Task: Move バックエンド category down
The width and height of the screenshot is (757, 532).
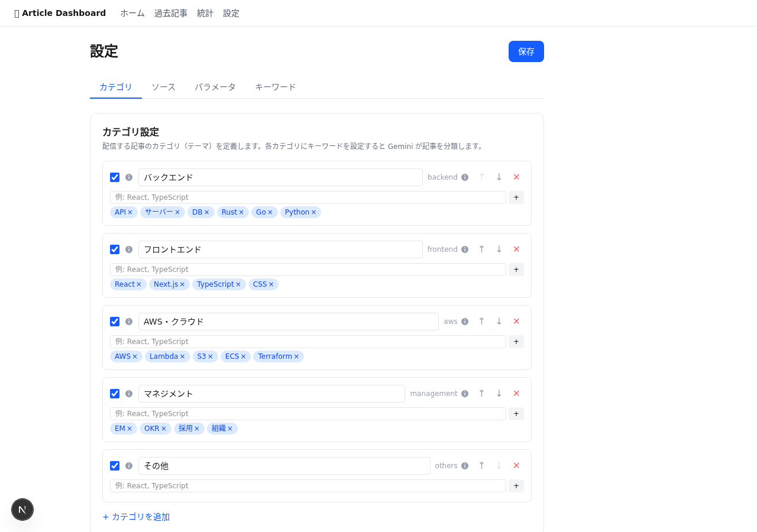Action: click(x=499, y=177)
